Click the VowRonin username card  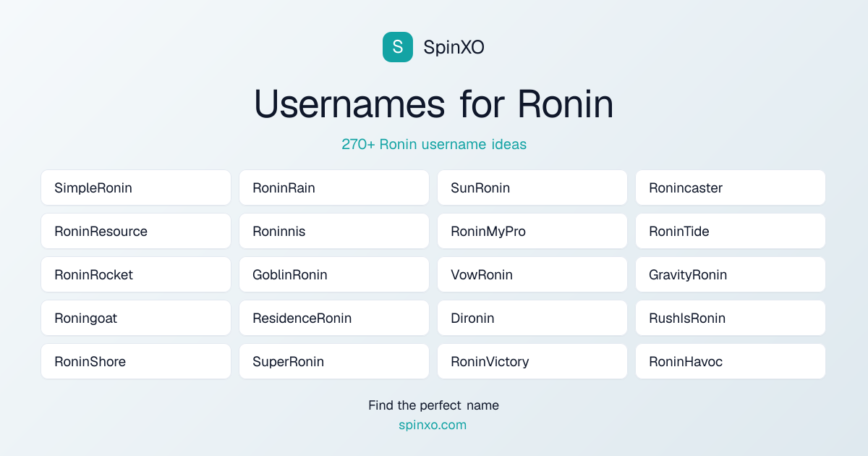point(532,274)
